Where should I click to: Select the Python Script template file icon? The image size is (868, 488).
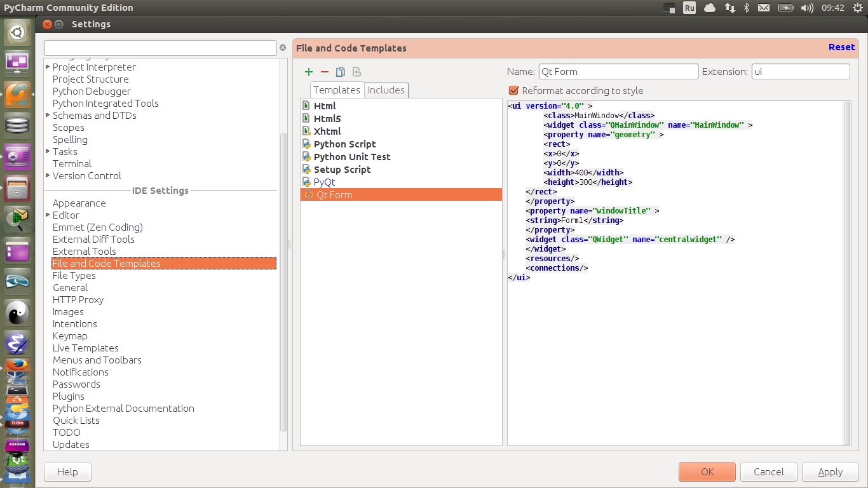pyautogui.click(x=306, y=144)
